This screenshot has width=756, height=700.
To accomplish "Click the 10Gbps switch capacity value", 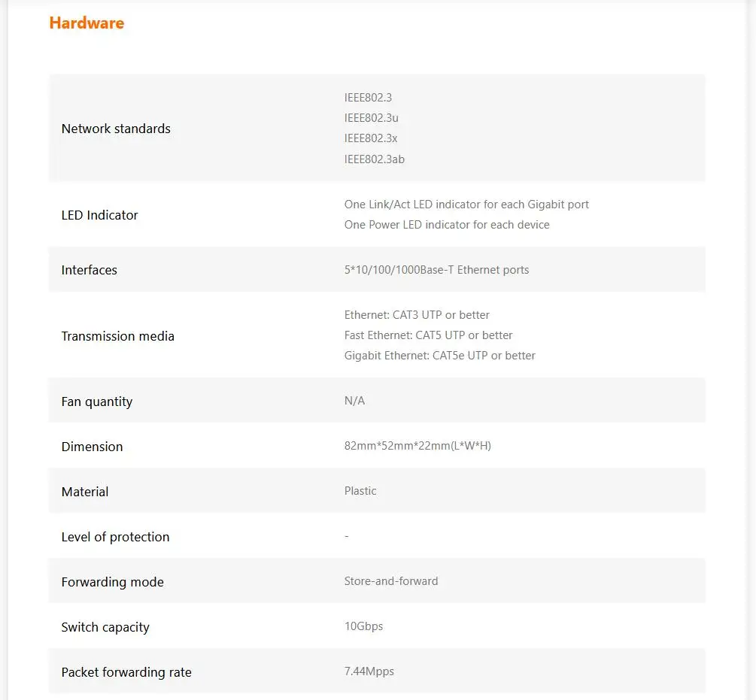I will pos(363,626).
